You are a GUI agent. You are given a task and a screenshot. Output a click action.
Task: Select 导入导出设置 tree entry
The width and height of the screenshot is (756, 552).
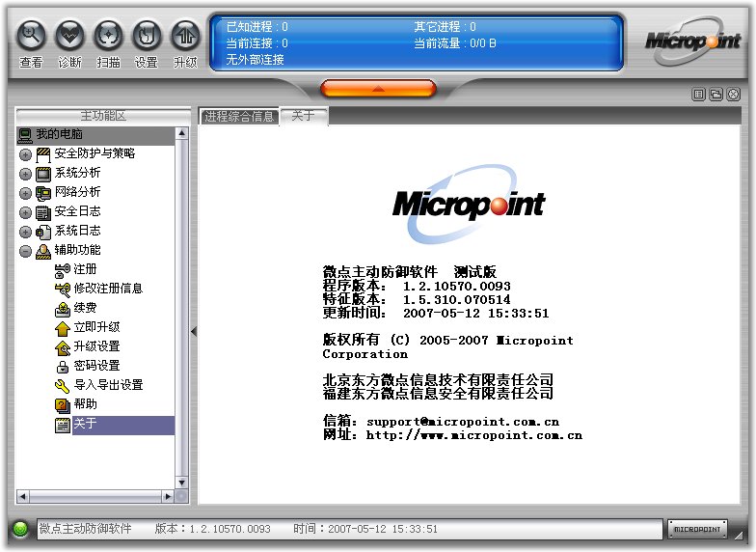(x=108, y=385)
